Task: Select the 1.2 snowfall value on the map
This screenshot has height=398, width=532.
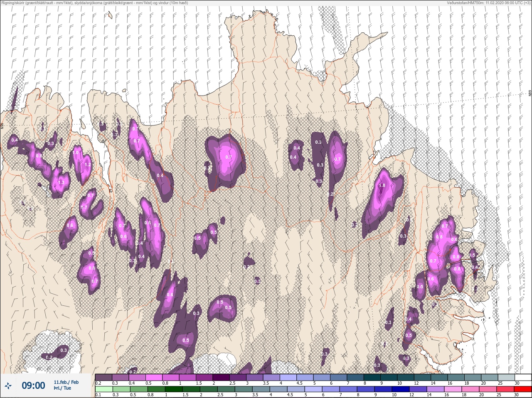Action: [87, 165]
